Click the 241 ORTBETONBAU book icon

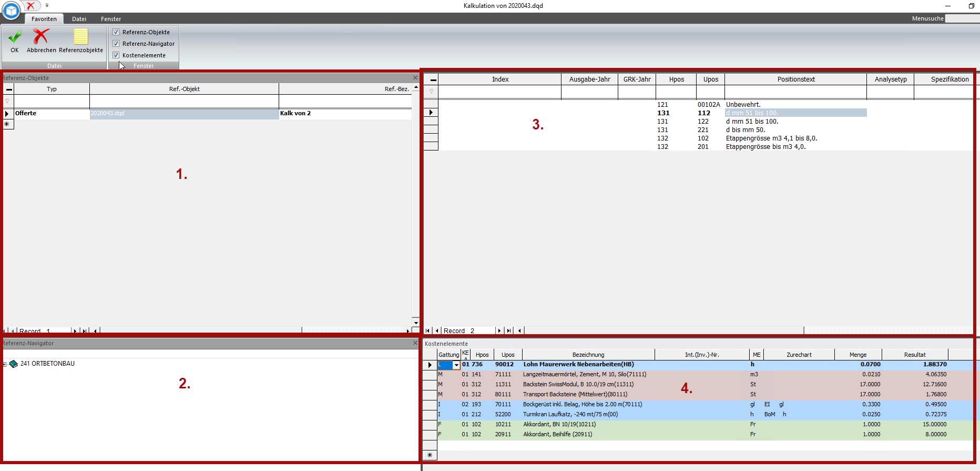14,364
